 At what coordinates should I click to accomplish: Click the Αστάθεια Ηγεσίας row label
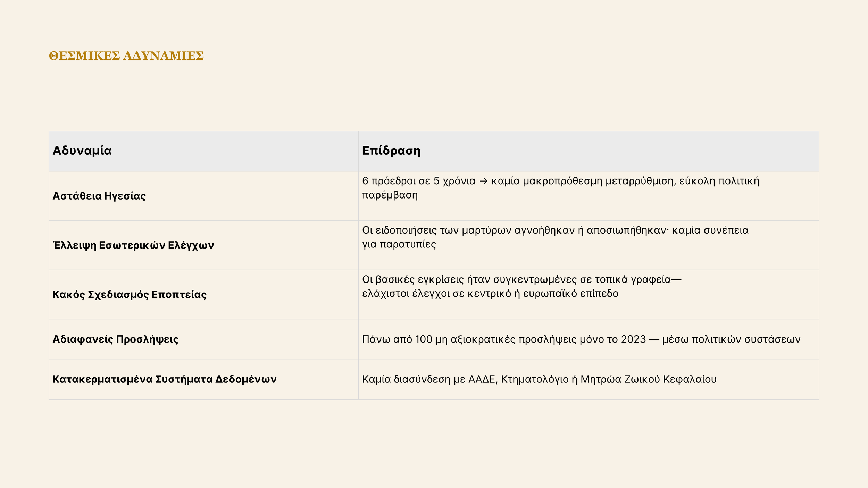[99, 196]
